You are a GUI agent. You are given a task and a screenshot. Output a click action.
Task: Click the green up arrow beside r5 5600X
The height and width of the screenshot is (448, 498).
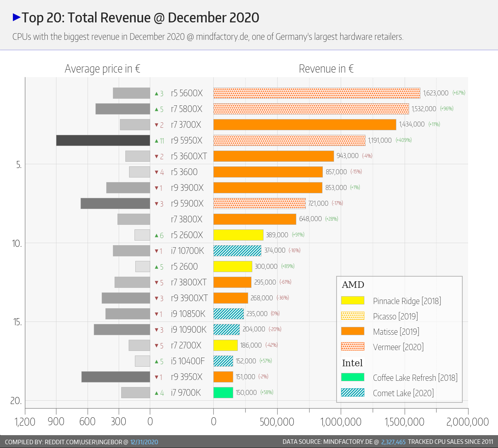pyautogui.click(x=156, y=94)
